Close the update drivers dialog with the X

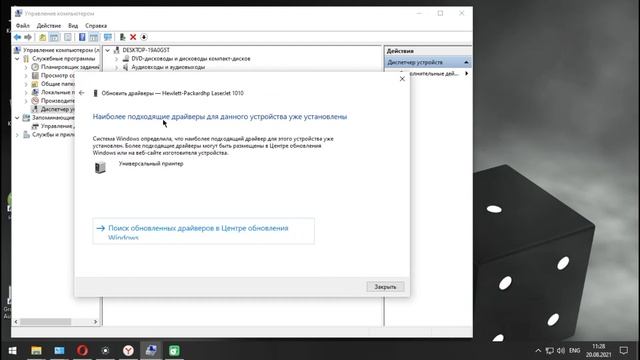(402, 79)
